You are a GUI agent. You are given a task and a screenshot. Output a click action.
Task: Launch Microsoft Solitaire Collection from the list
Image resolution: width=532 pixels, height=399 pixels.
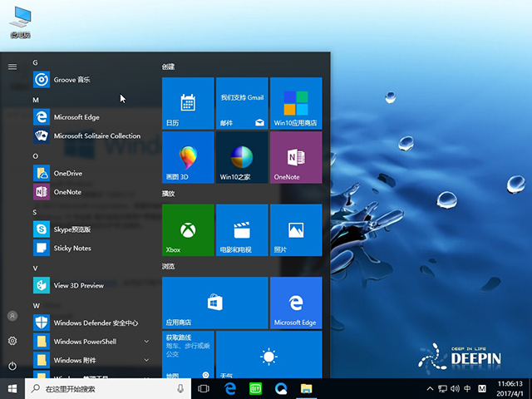96,136
